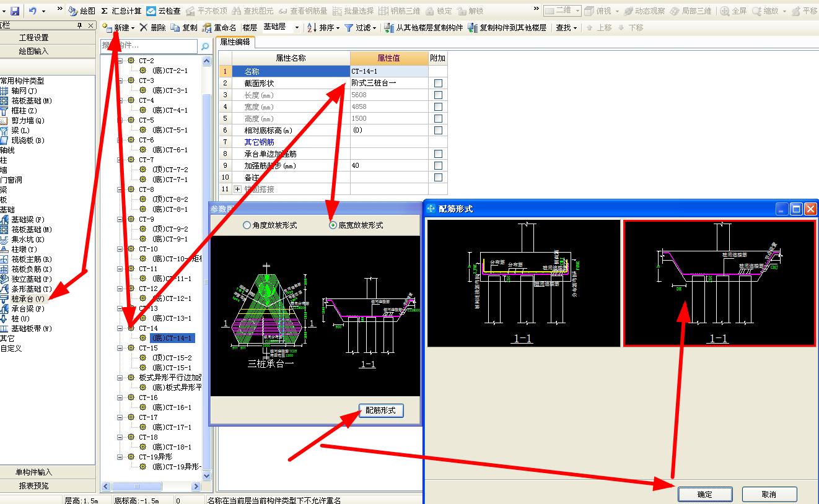The width and height of the screenshot is (819, 504).
Task: Tick the 附加 checkbox for 截面形状
Action: pyautogui.click(x=439, y=83)
